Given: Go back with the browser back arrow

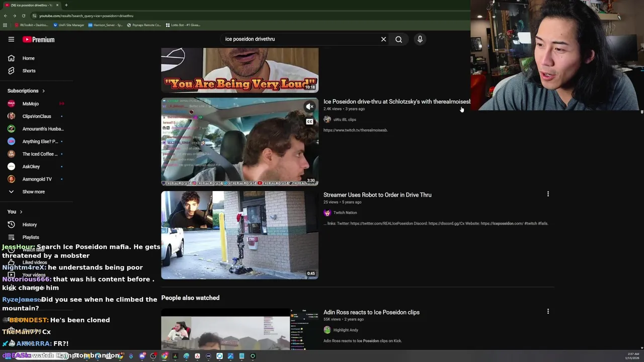Looking at the screenshot, I should coord(6,16).
